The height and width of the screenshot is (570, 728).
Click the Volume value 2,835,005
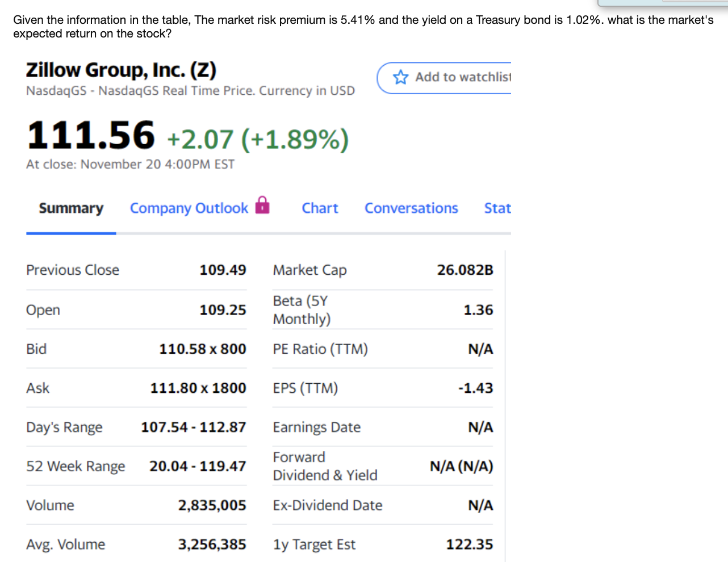point(212,505)
